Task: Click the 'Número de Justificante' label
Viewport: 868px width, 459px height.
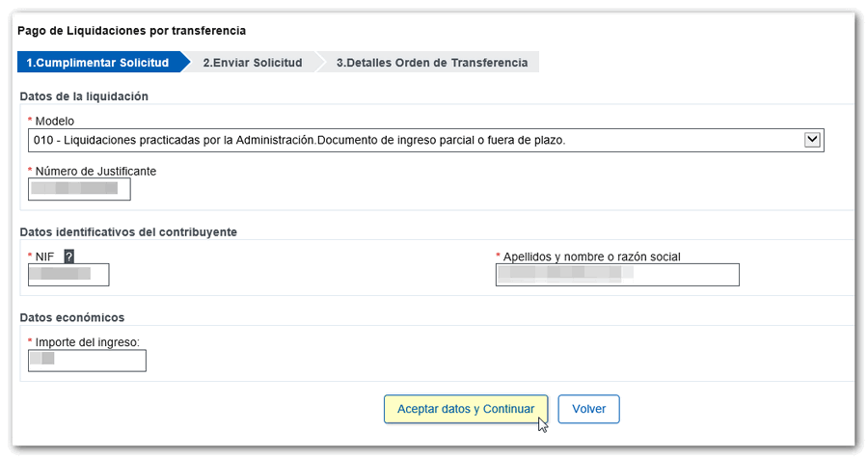Action: pyautogui.click(x=95, y=171)
